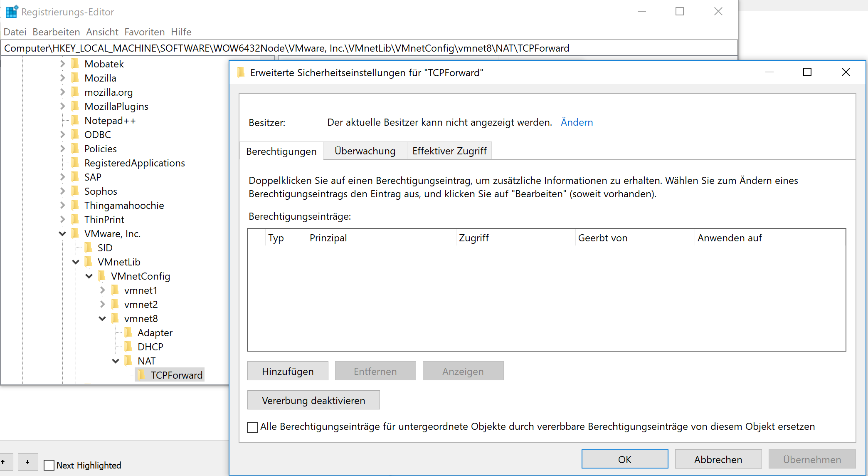Switch to the Überwachung tab
Image resolution: width=868 pixels, height=476 pixels.
pos(365,151)
